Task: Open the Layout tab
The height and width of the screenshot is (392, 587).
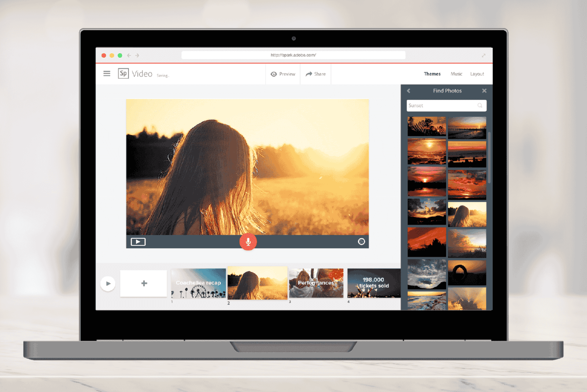Action: click(477, 74)
